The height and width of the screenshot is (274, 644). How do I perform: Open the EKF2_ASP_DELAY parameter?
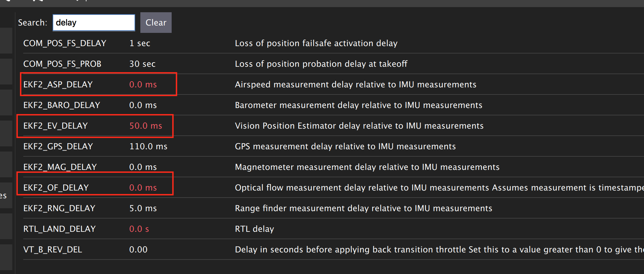click(x=58, y=84)
